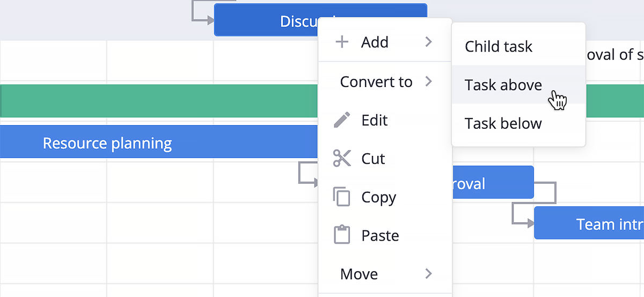Click the task bar ending in 'roval'
The height and width of the screenshot is (297, 644).
pos(492,183)
